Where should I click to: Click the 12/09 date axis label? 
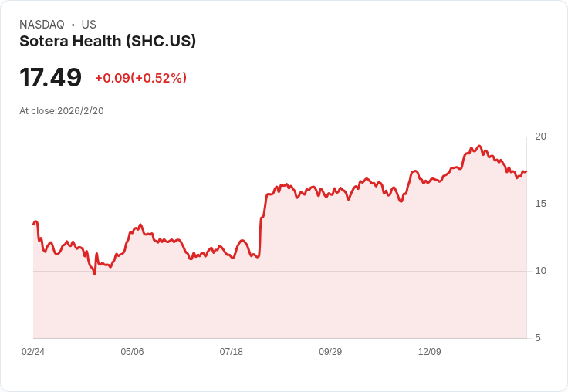click(429, 351)
